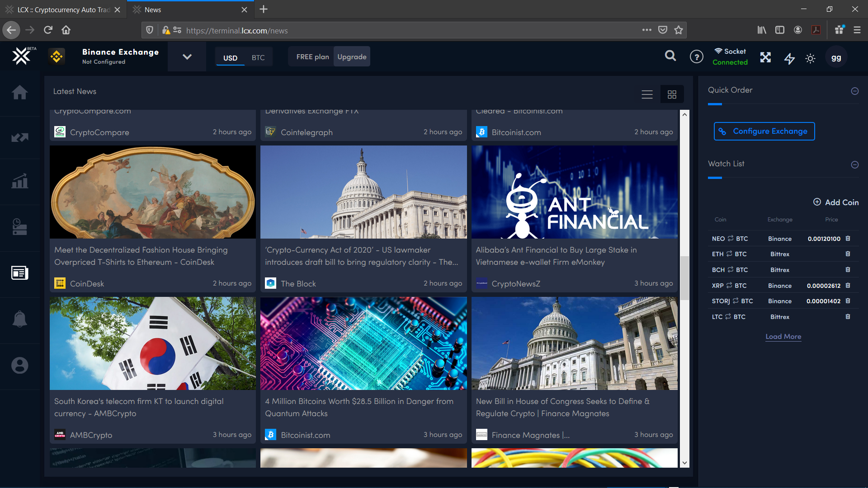Switch news to list view
Viewport: 868px width, 488px height.
tap(647, 94)
